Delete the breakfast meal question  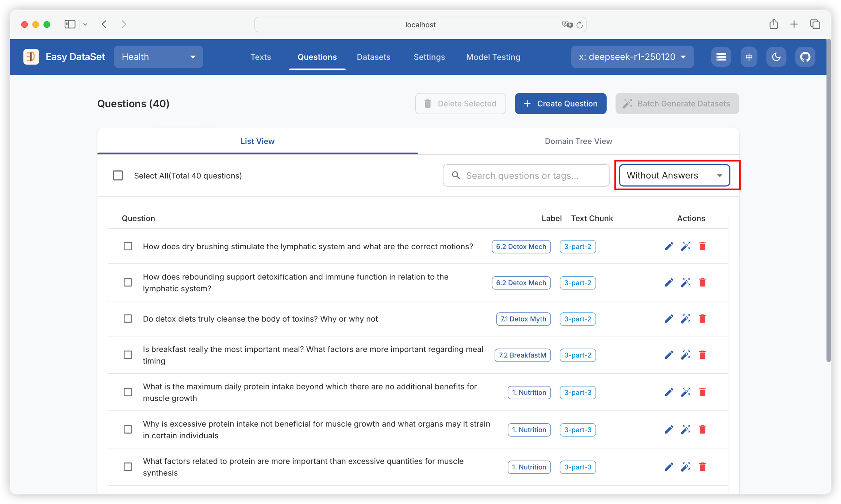tap(702, 355)
